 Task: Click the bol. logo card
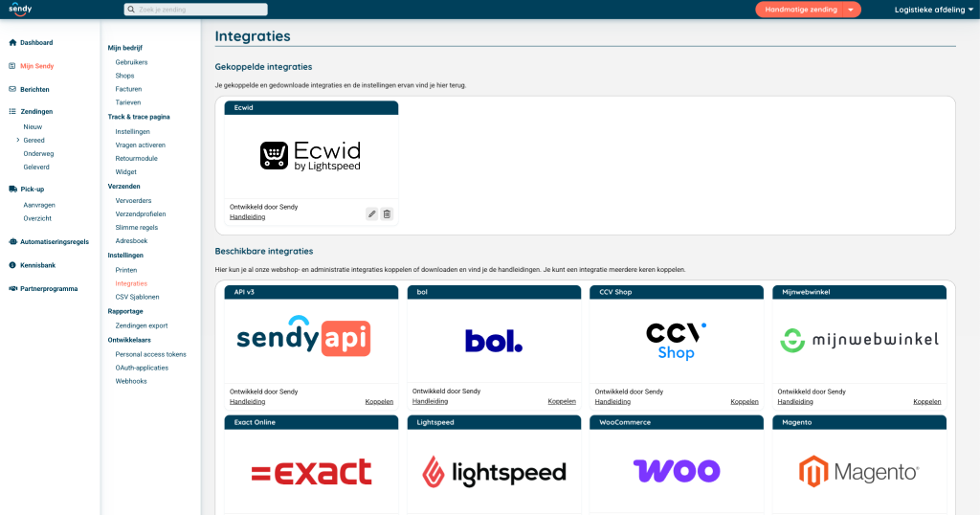(x=494, y=341)
